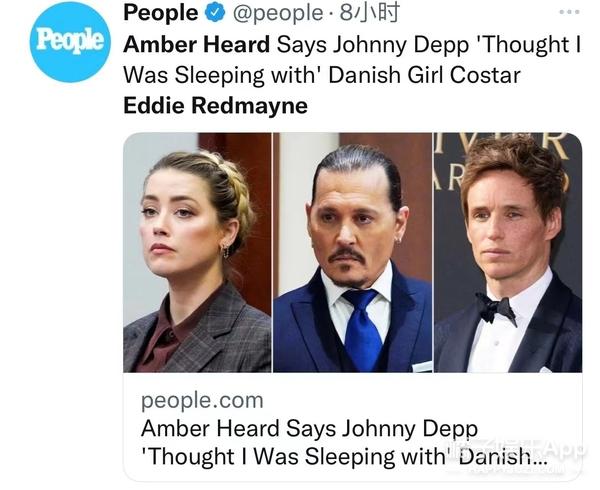Click 'Says Johnny Depp' in the tweet's first line

pos(373,45)
